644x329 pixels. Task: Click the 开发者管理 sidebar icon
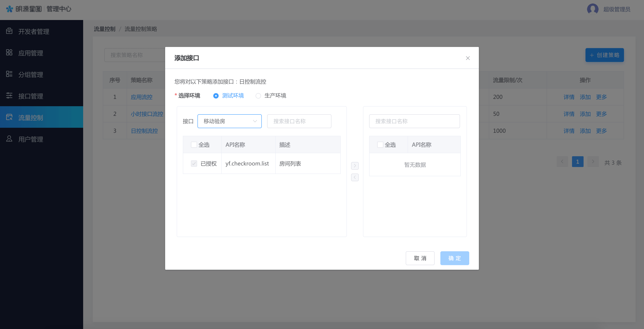click(9, 31)
